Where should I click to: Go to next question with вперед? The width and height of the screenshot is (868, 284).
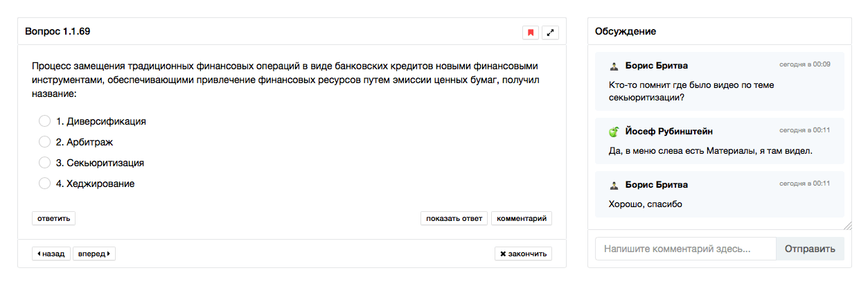tap(94, 254)
